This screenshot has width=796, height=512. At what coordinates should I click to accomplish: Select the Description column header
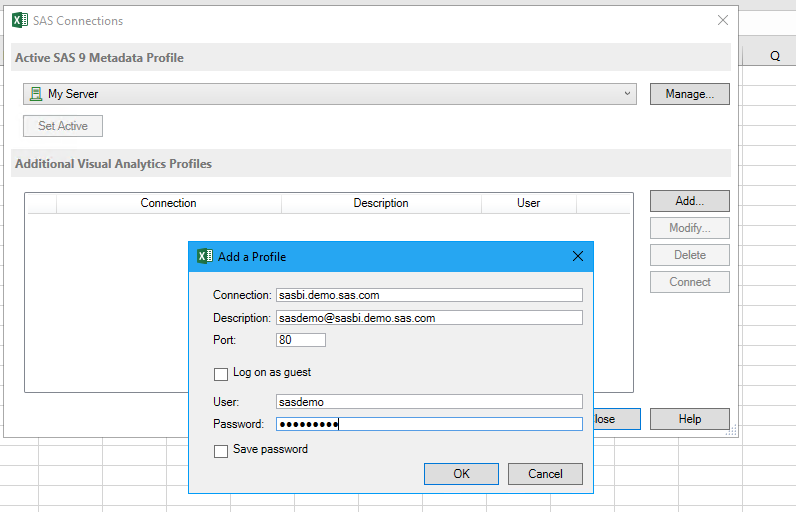[x=381, y=203]
